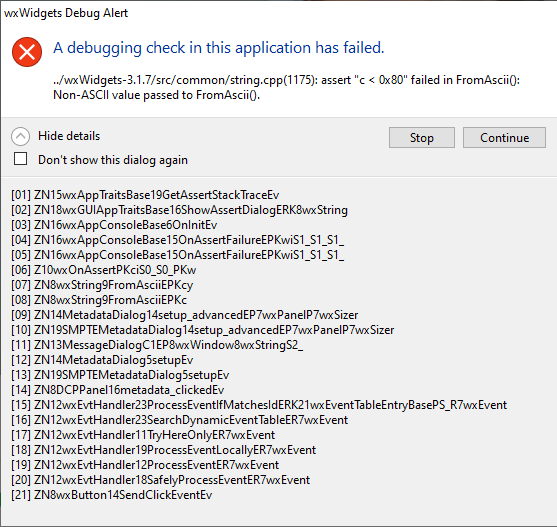Click the Stop button
Viewport: 557px width, 527px height.
pyautogui.click(x=422, y=137)
